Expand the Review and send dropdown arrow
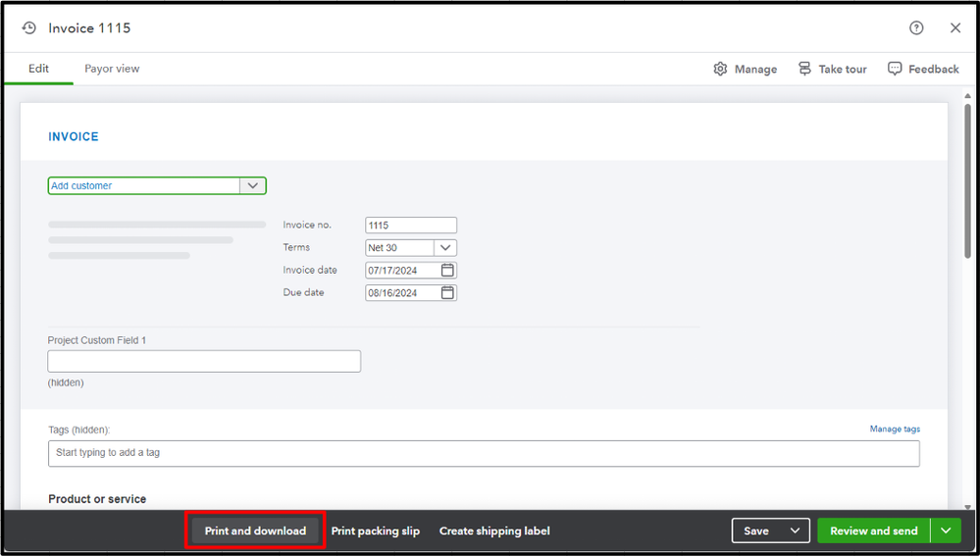 pos(946,531)
